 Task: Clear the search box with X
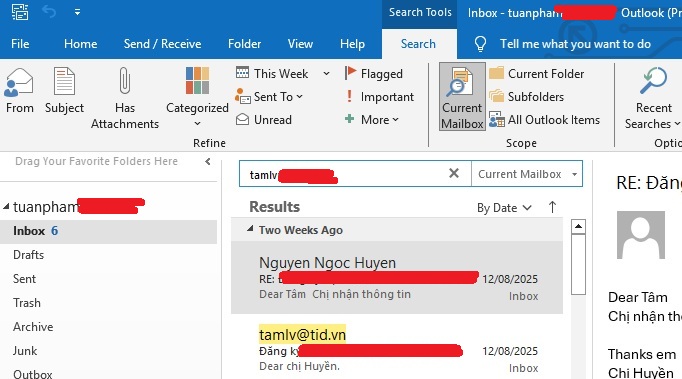click(454, 174)
